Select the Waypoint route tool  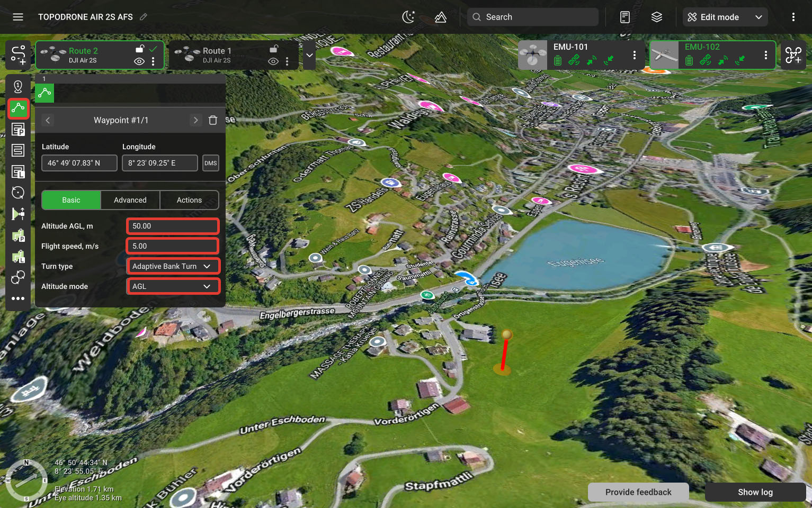(18, 108)
